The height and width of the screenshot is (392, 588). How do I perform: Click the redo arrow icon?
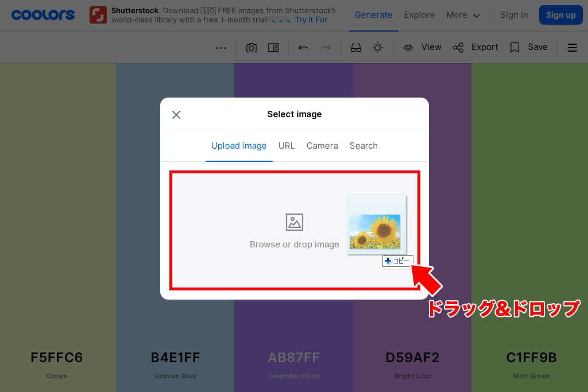pyautogui.click(x=326, y=48)
